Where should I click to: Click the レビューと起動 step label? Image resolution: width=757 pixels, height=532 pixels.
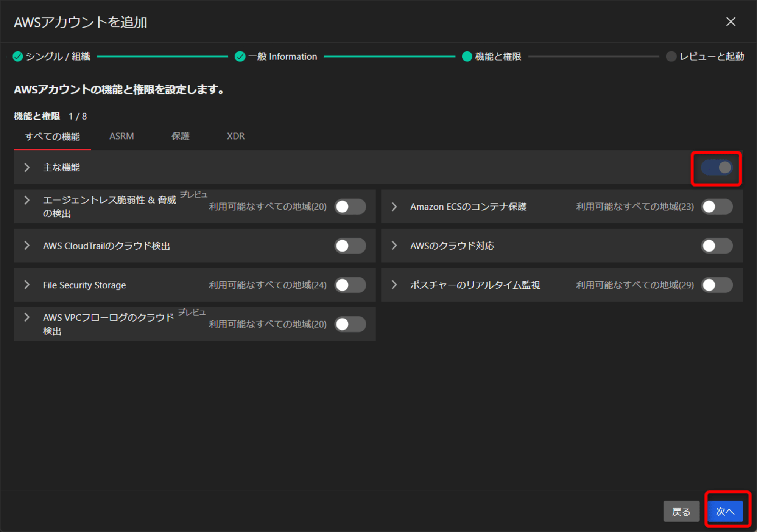712,56
